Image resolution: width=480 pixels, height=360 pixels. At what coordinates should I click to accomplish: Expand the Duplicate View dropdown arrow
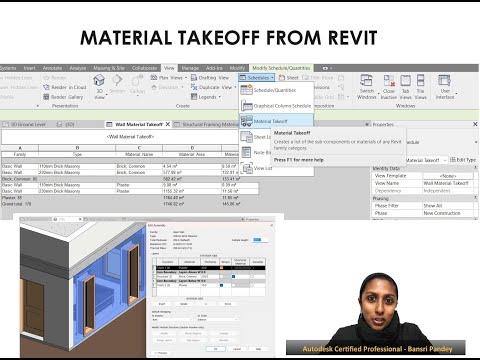pyautogui.click(x=235, y=87)
